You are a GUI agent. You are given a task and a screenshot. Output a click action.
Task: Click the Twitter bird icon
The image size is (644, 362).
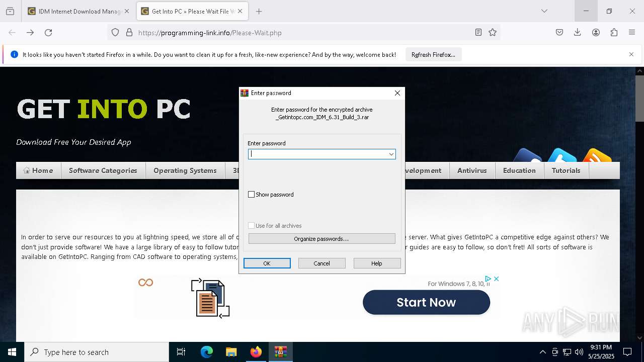[562, 155]
